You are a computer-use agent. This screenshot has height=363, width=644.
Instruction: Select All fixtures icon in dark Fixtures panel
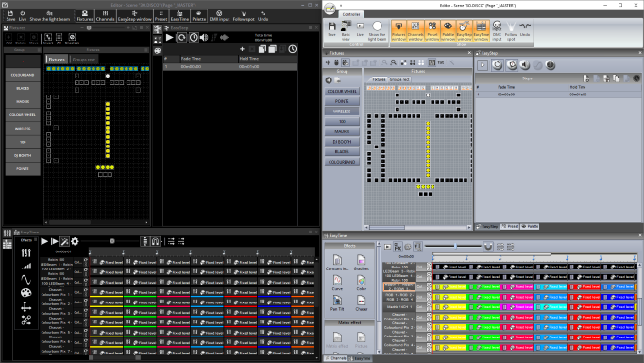pos(59,39)
